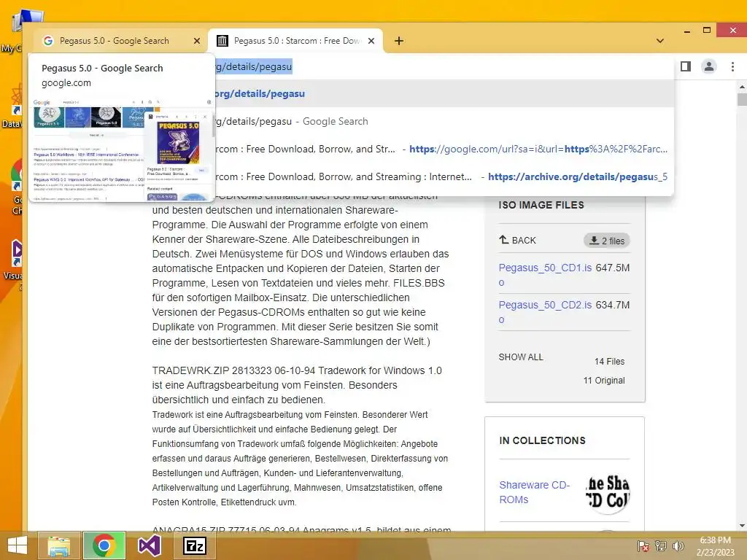The image size is (747, 560).
Task: Click the Google Search tab preview thumbnail
Action: coord(122,149)
